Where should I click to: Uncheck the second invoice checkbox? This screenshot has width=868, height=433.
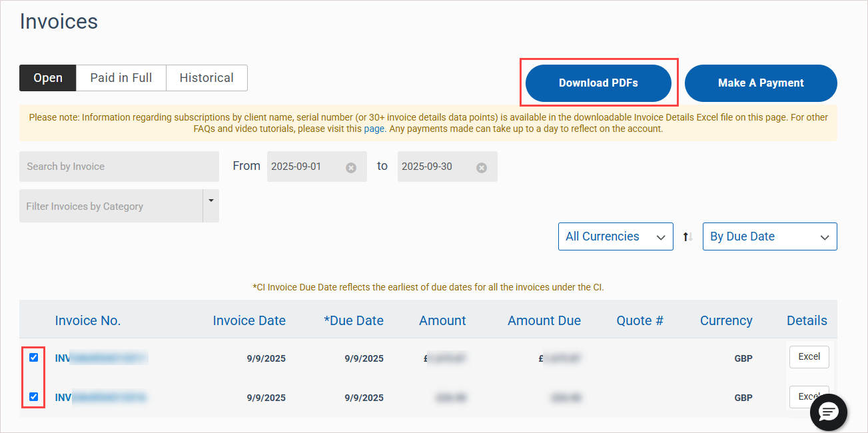point(34,397)
